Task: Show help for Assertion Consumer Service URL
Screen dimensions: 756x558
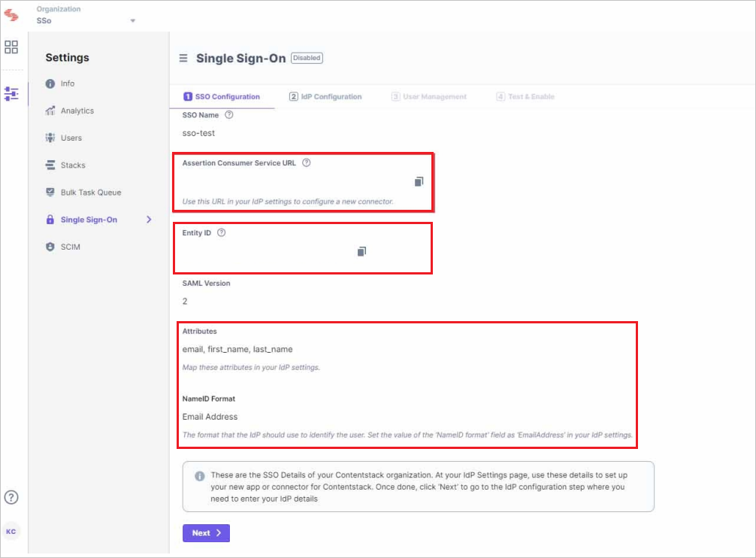Action: click(306, 163)
